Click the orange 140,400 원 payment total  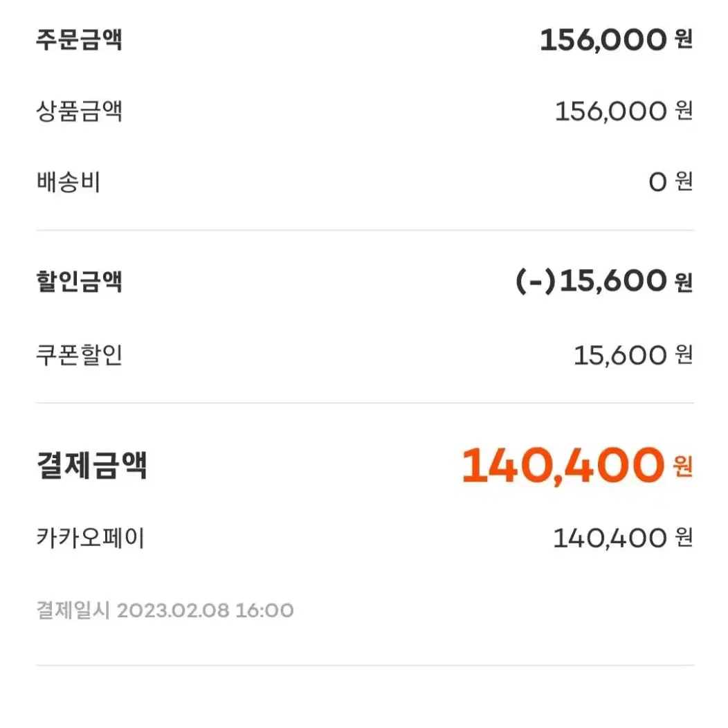(577, 466)
